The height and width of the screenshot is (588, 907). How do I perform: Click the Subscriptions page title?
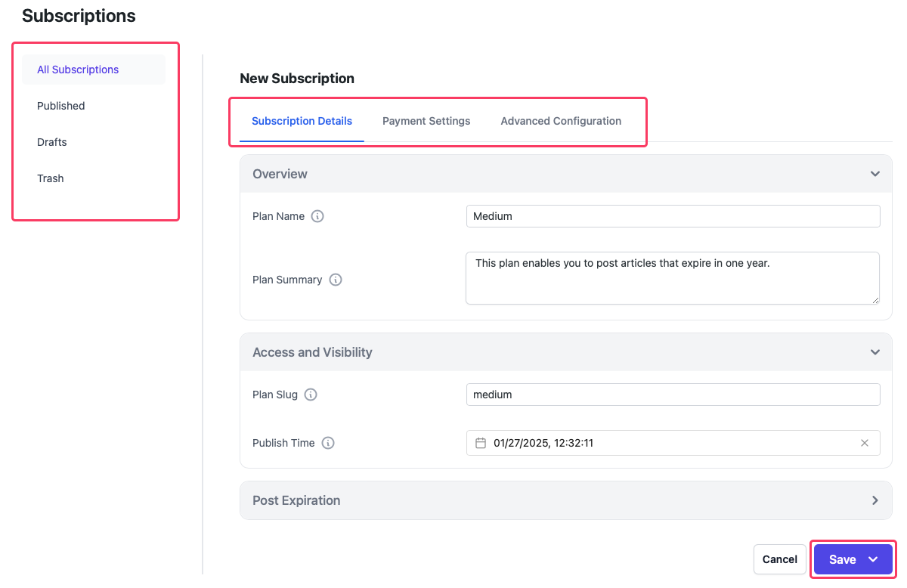coord(79,15)
